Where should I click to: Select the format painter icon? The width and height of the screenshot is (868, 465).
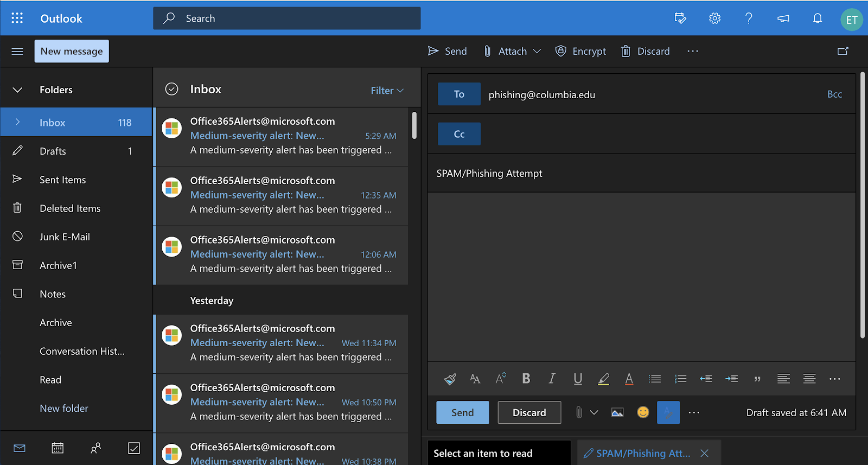(450, 379)
